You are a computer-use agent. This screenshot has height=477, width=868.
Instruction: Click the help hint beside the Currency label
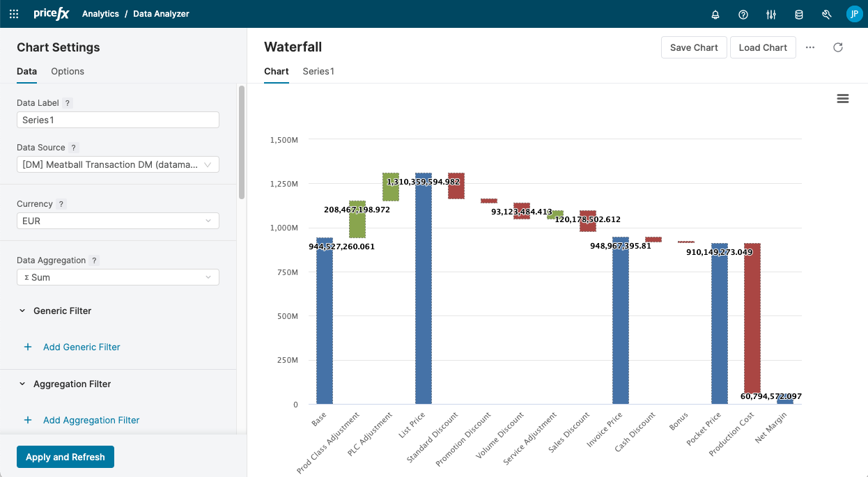click(63, 204)
